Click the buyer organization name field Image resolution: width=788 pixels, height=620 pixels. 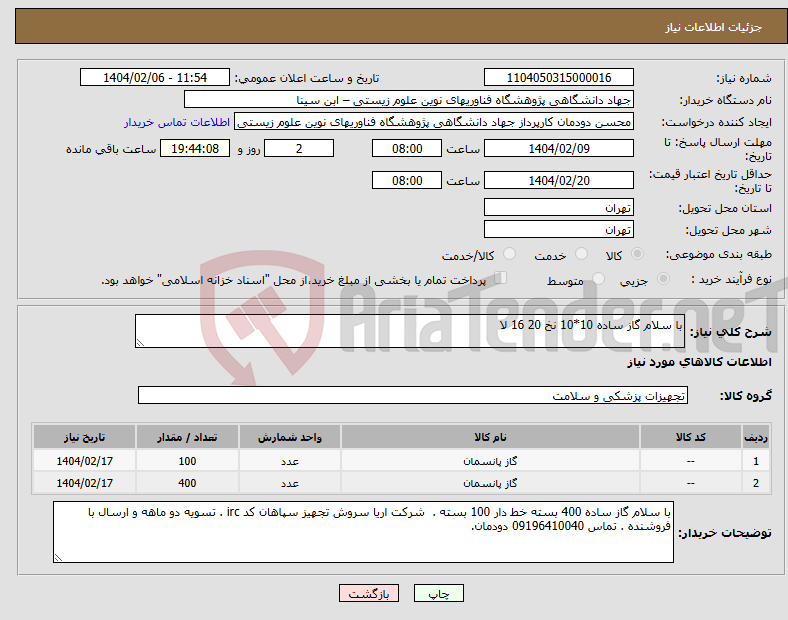(x=409, y=99)
